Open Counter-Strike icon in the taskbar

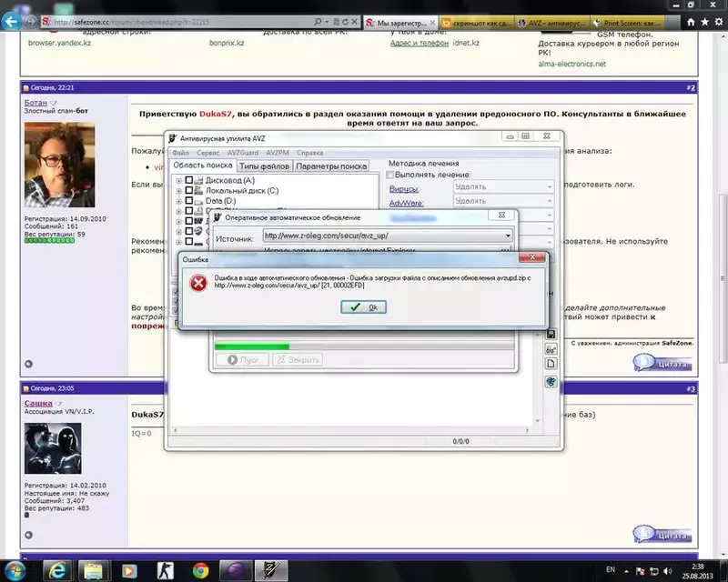point(165,570)
